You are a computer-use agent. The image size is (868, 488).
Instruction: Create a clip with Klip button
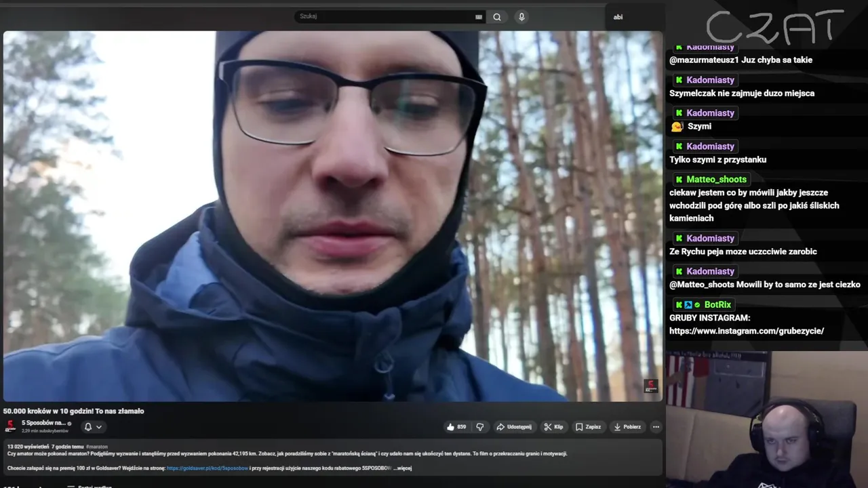point(553,427)
